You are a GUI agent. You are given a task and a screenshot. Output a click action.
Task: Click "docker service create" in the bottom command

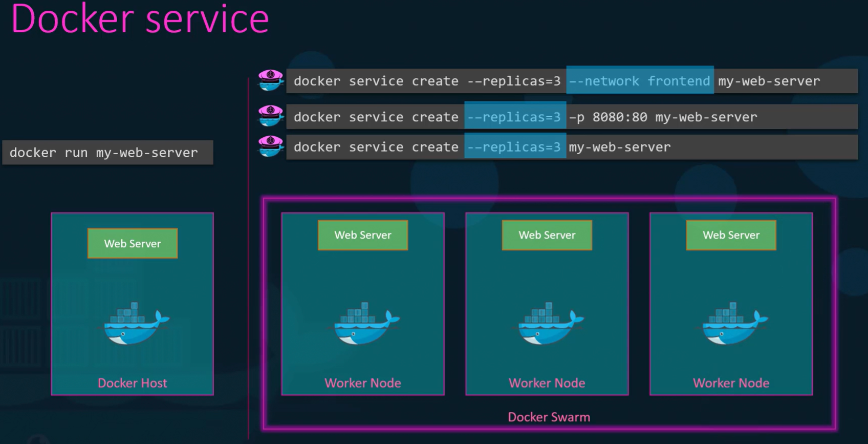tap(376, 147)
